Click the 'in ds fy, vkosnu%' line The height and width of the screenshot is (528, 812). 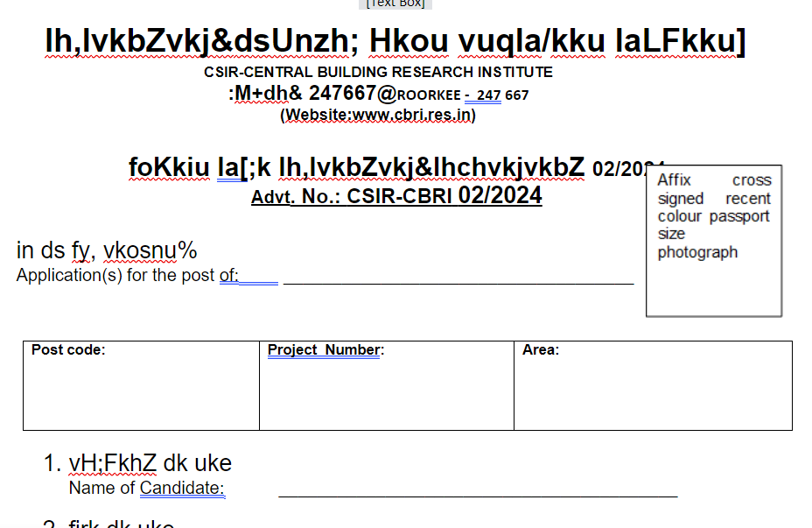107,250
